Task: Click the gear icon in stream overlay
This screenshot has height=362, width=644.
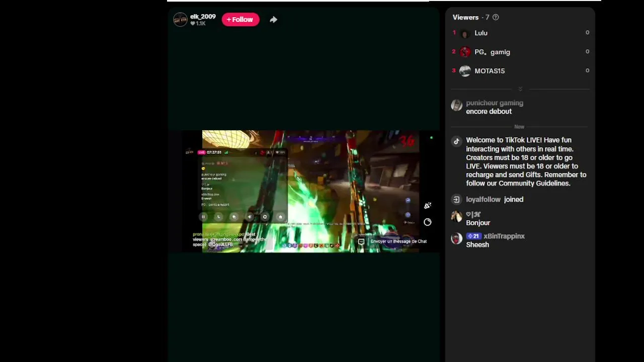Action: coord(265,217)
